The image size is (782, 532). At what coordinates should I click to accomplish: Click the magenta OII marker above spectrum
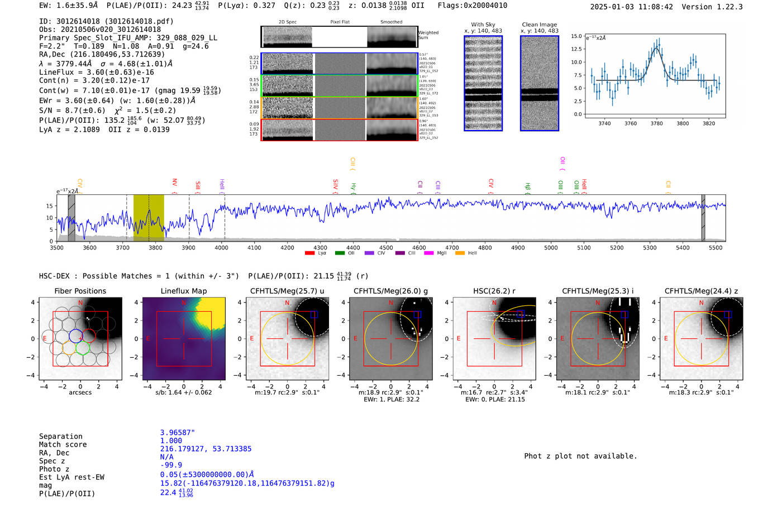point(562,164)
